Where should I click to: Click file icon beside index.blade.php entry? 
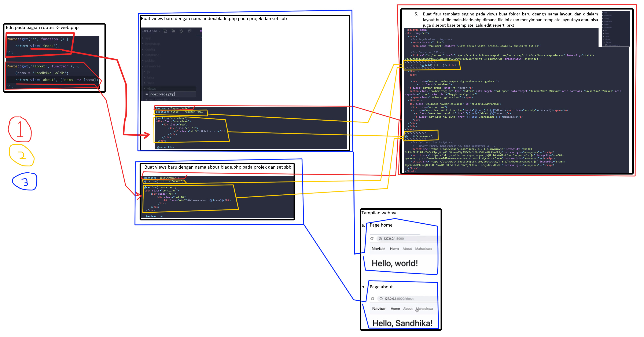point(147,94)
